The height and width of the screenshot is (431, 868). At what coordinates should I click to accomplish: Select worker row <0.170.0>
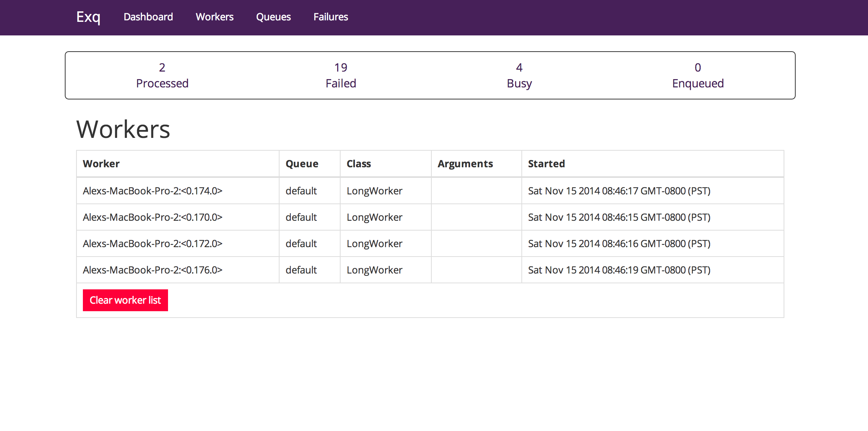click(153, 217)
